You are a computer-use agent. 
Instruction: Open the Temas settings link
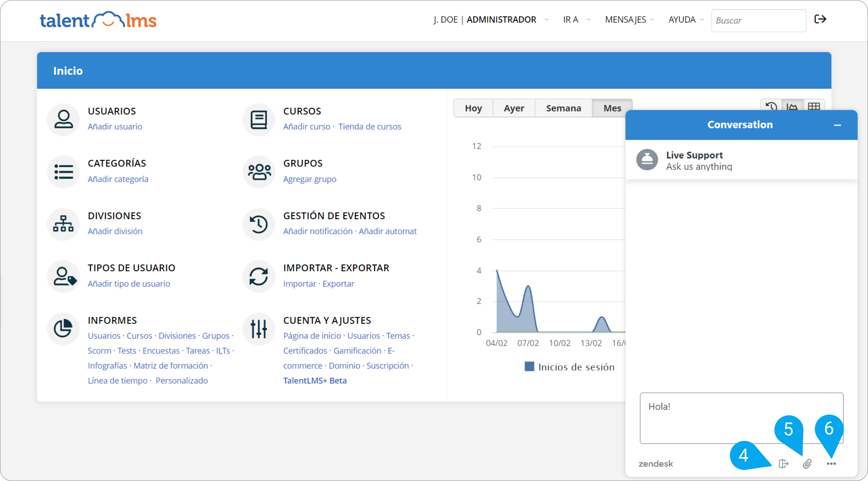click(x=398, y=335)
